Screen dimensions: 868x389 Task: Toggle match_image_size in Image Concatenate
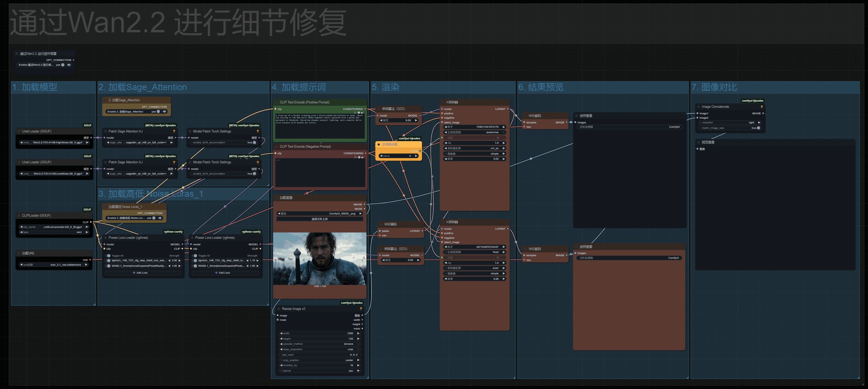(x=758, y=128)
